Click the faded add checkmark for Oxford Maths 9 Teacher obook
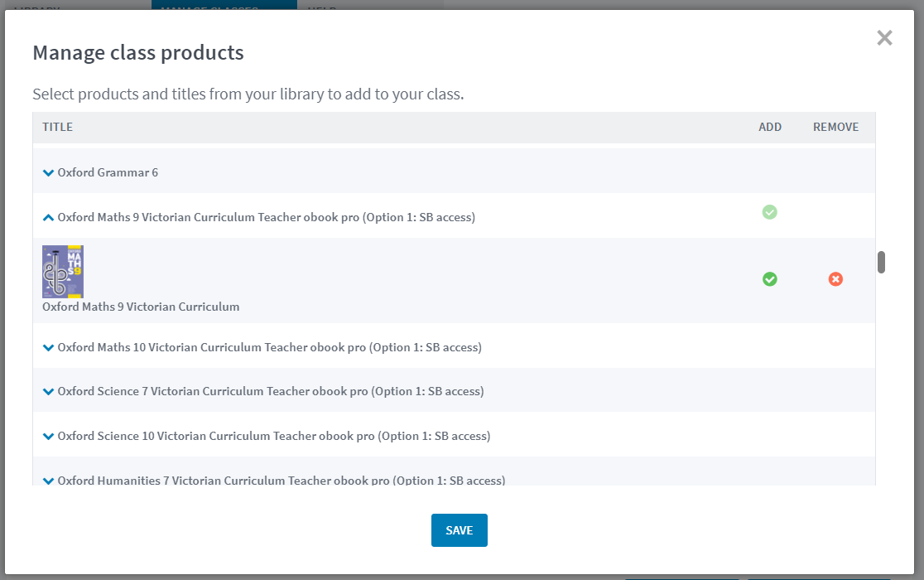 click(770, 212)
